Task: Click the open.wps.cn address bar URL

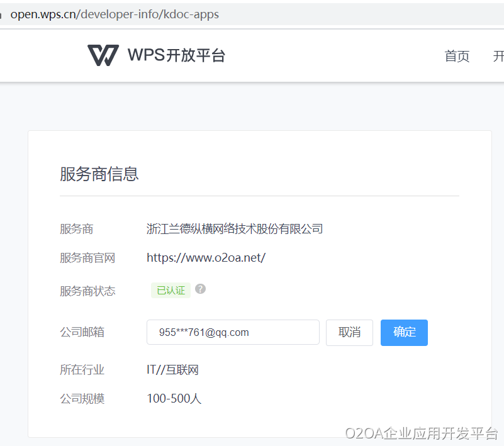Action: pos(115,14)
